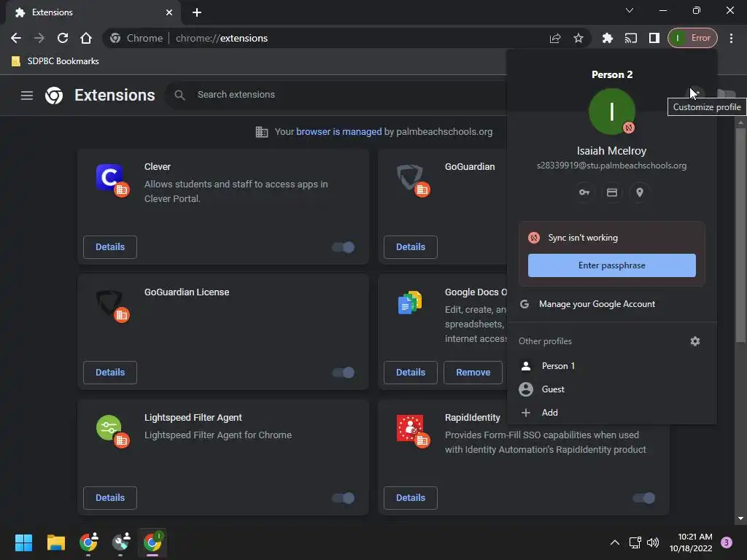
Task: Reload the extensions page
Action: pos(63,38)
